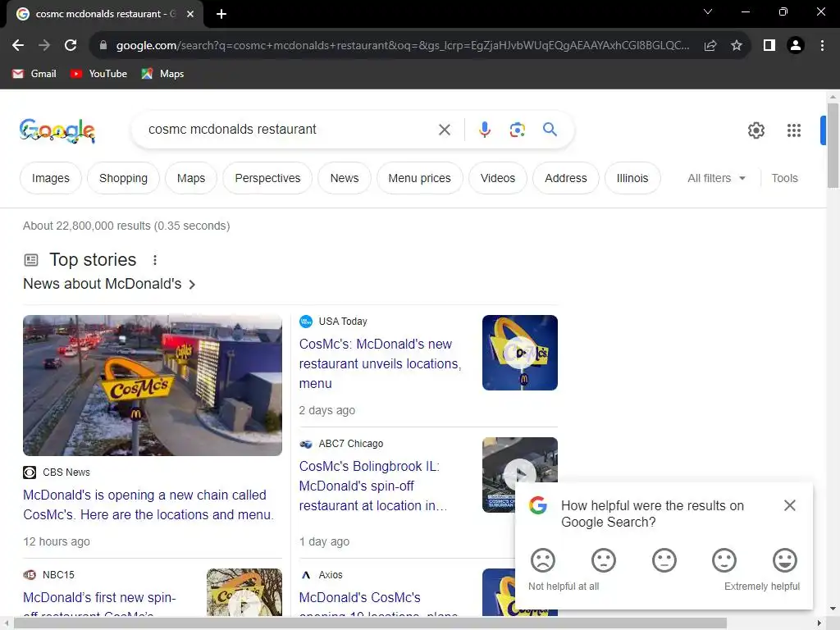
Task: Open the Google apps grid
Action: point(794,130)
